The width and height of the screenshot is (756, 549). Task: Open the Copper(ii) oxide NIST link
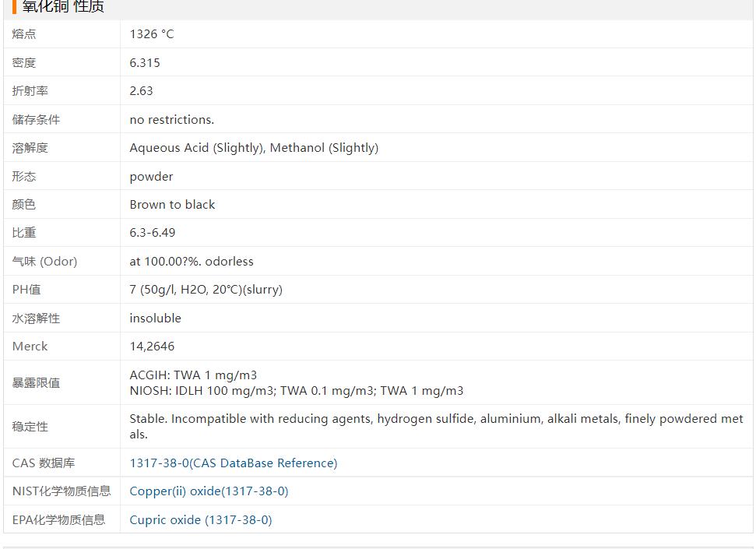point(209,491)
